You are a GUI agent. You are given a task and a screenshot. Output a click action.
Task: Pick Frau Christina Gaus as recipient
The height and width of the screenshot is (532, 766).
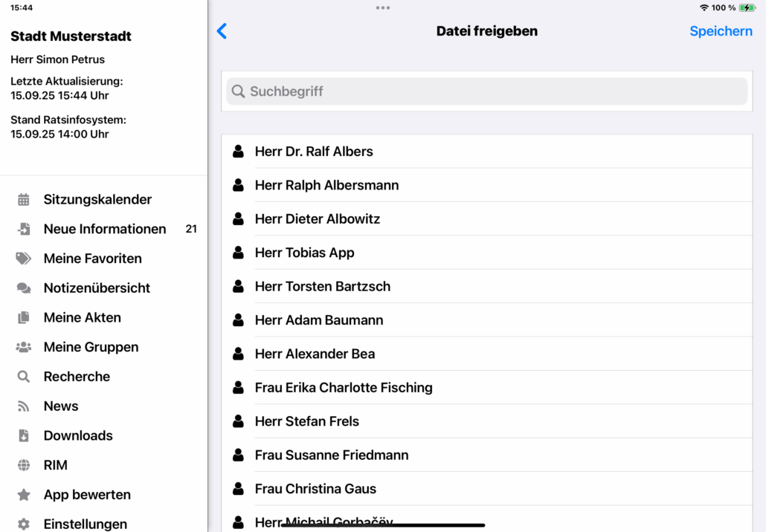tap(315, 488)
